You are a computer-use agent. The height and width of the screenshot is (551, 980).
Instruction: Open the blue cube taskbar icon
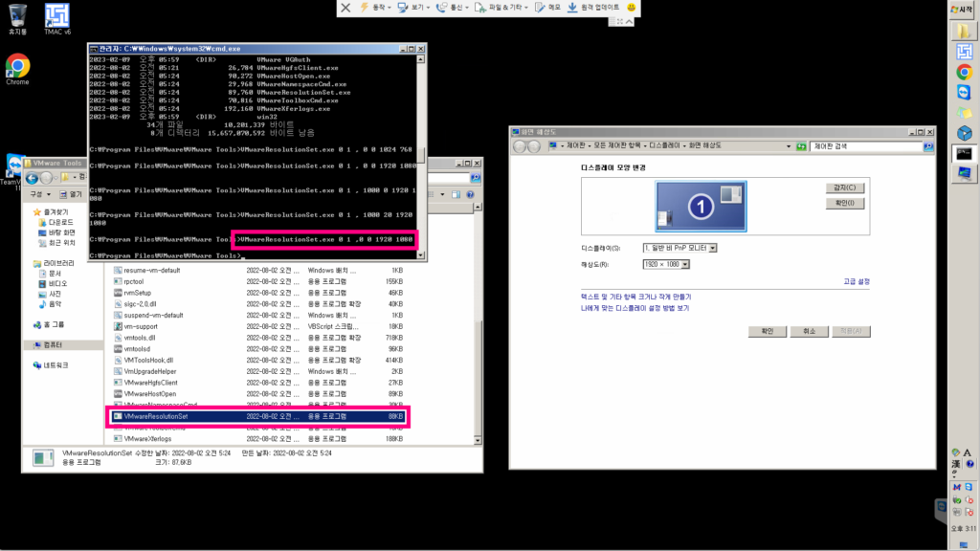coord(964,133)
